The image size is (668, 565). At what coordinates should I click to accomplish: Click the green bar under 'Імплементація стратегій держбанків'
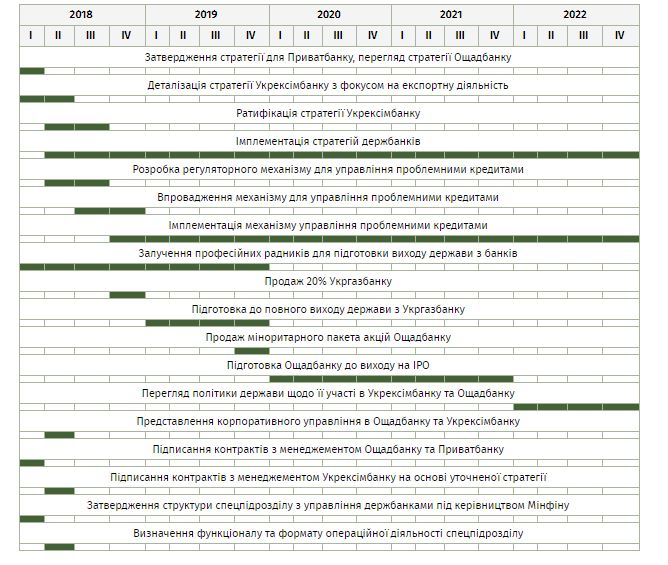point(340,155)
